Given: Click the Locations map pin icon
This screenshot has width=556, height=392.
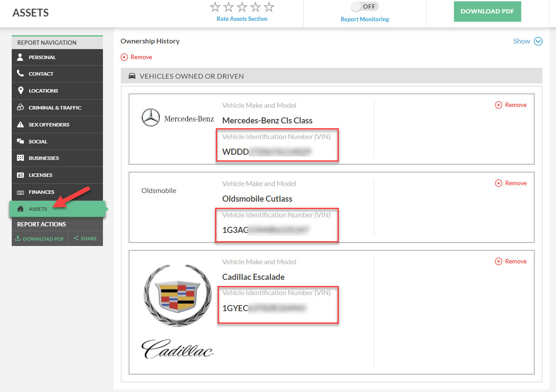Looking at the screenshot, I should [20, 90].
